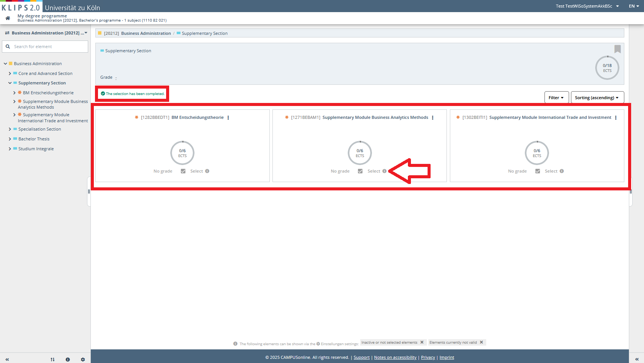Open EN language dropdown
This screenshot has width=644, height=363.
(x=634, y=6)
